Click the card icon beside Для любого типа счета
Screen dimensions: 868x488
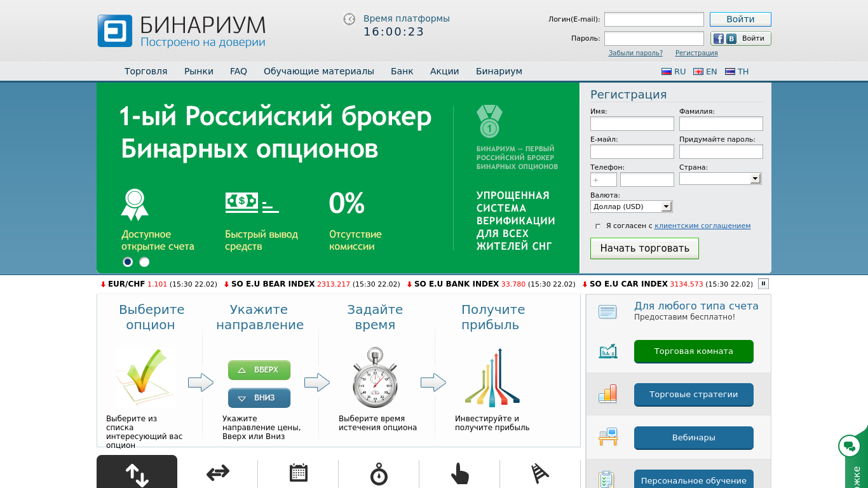607,312
